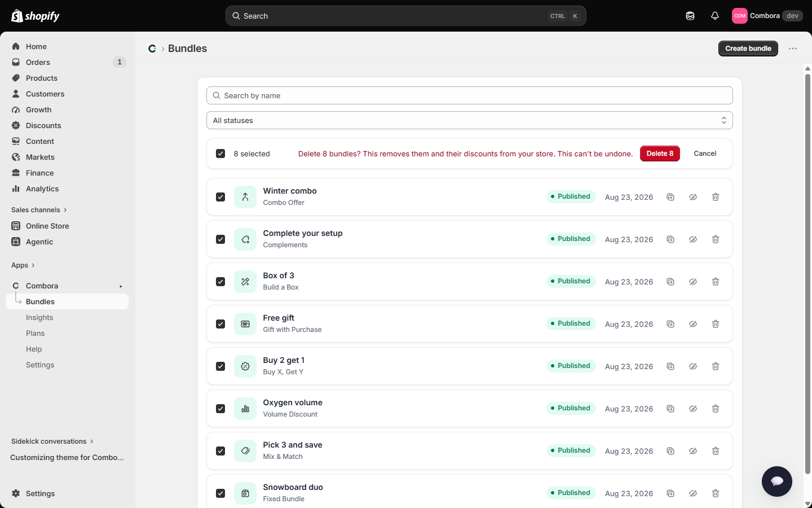Open the chat support bubble
The height and width of the screenshot is (508, 812).
pyautogui.click(x=777, y=481)
